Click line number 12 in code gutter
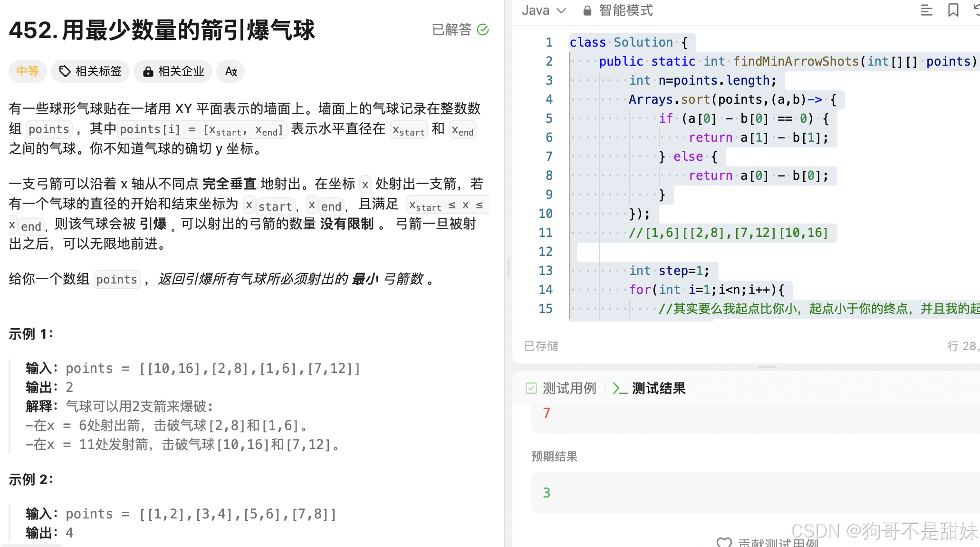 [x=546, y=251]
